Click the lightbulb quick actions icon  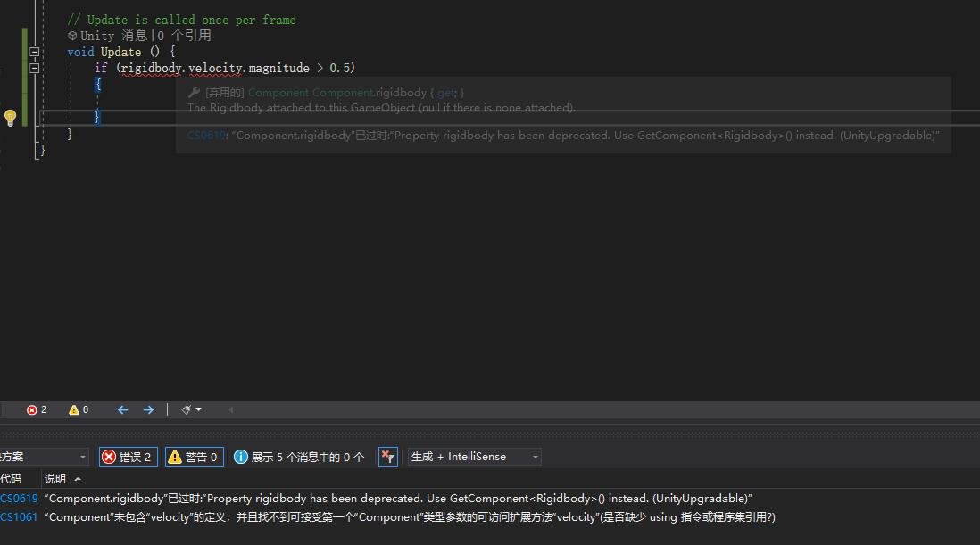pos(10,116)
